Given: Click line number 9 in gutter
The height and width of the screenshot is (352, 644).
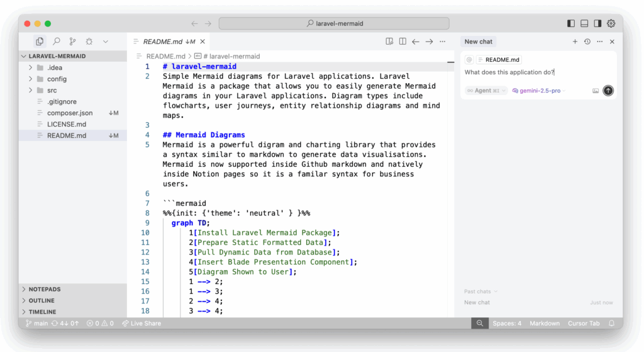Looking at the screenshot, I should tap(147, 223).
